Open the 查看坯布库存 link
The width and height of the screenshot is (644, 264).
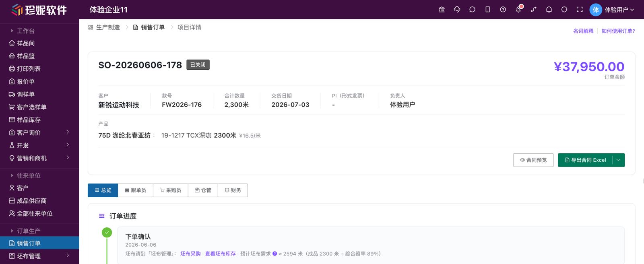click(221, 254)
